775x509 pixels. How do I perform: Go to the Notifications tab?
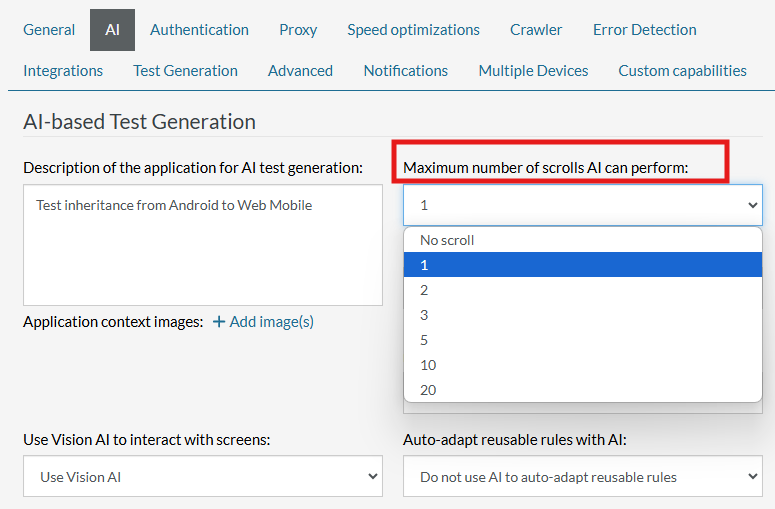click(405, 71)
